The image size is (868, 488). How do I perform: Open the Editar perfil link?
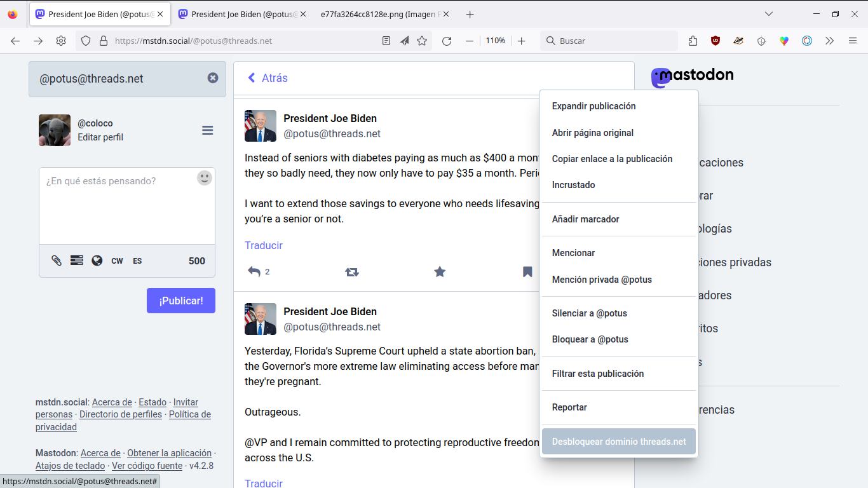pos(100,137)
